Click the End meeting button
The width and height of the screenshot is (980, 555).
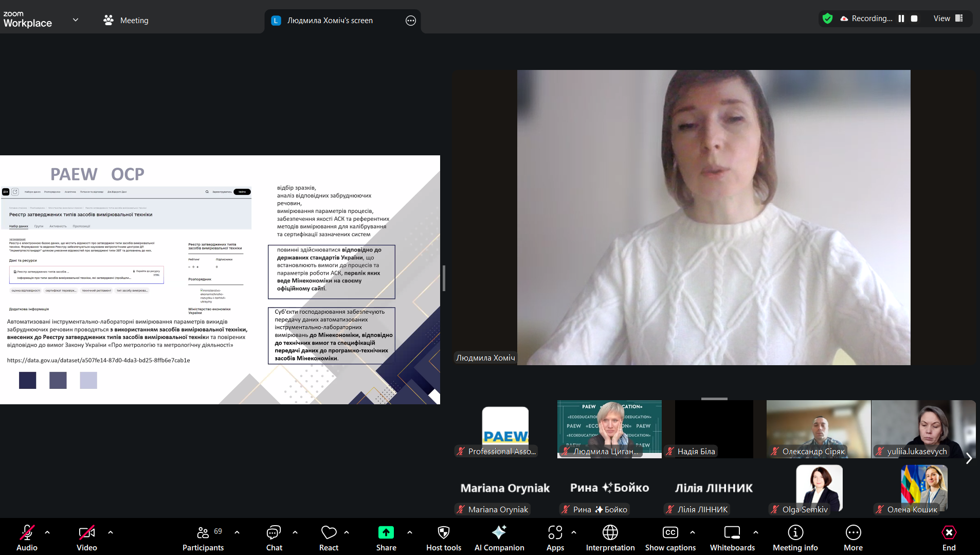pyautogui.click(x=949, y=537)
